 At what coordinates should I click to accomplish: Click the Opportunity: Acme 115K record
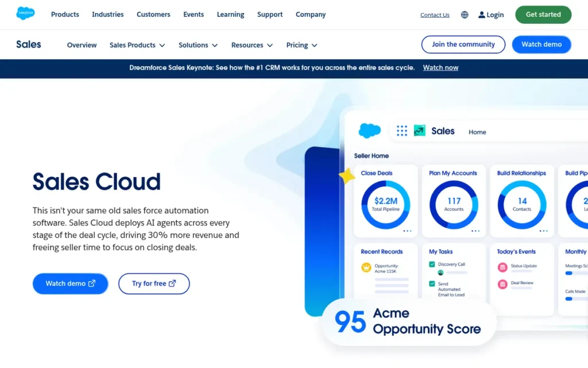coord(386,269)
